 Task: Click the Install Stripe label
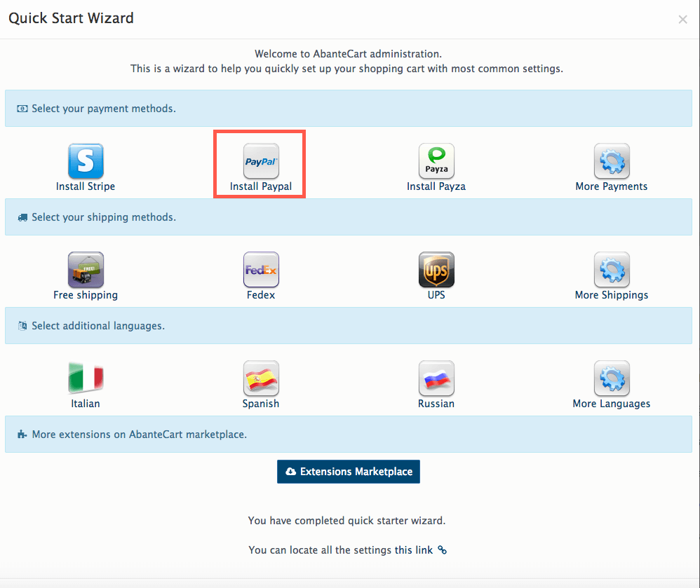tap(86, 186)
